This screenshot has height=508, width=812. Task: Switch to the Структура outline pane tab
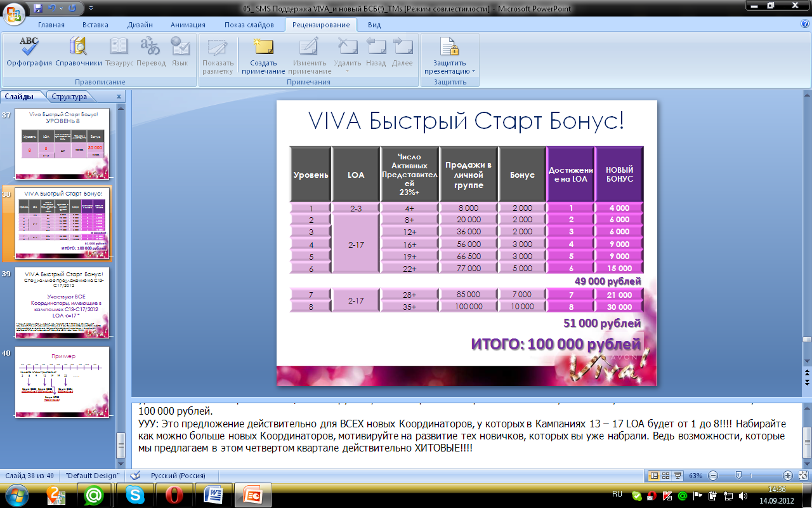click(x=69, y=97)
